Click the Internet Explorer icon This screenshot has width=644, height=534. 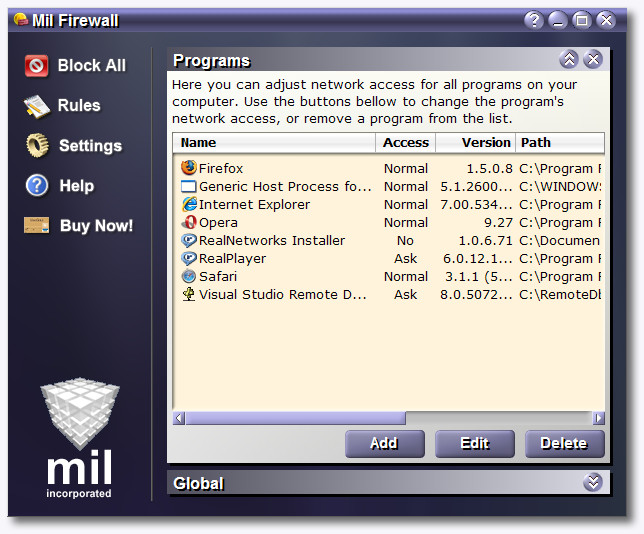[x=189, y=204]
